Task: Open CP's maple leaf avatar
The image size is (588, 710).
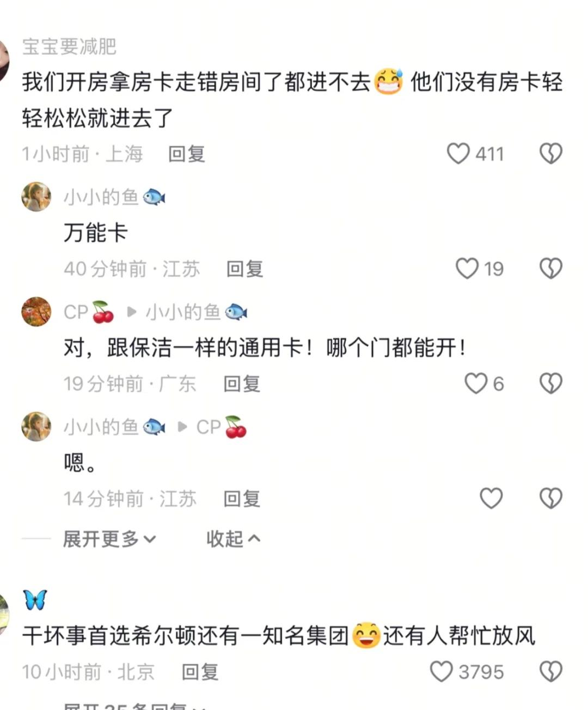Action: 36,312
